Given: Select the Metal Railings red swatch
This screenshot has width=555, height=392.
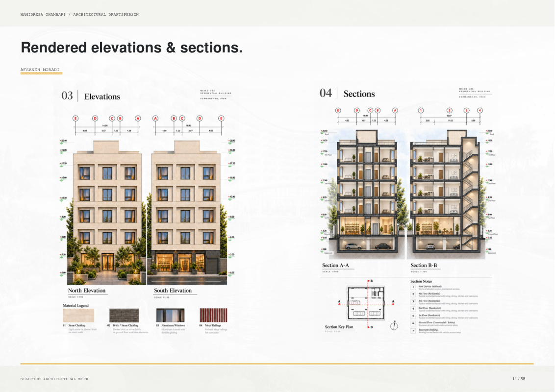Looking at the screenshot, I should pos(213,315).
